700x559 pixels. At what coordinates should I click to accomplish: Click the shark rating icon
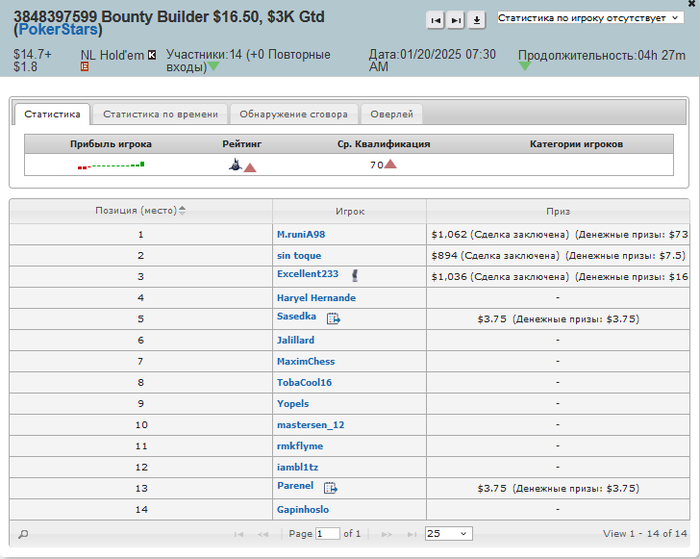click(235, 165)
